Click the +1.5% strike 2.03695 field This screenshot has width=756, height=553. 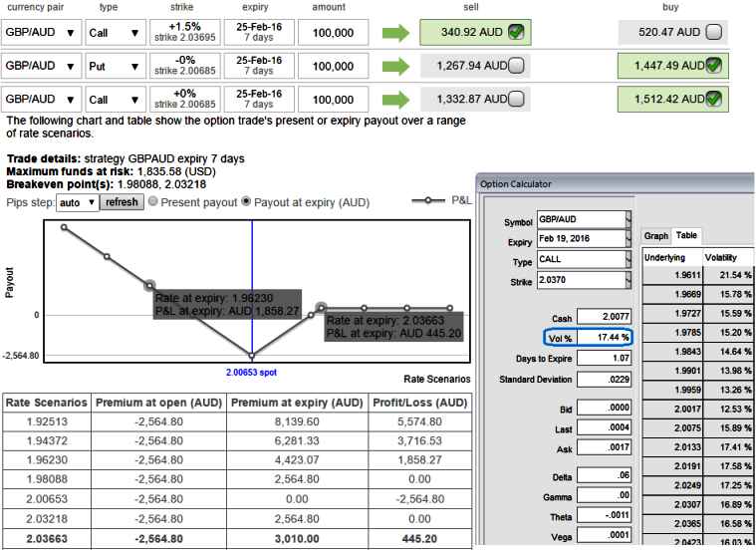[185, 32]
